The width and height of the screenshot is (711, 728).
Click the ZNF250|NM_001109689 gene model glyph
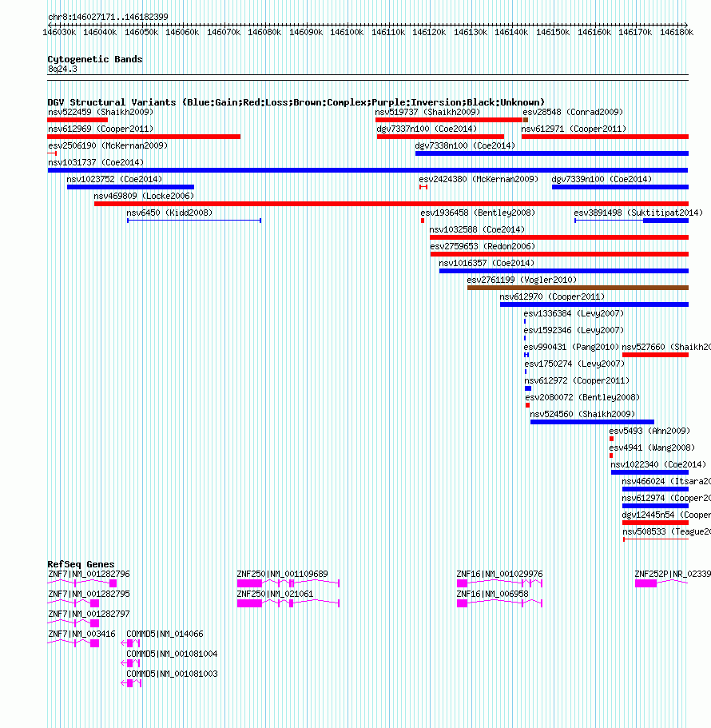click(x=288, y=583)
